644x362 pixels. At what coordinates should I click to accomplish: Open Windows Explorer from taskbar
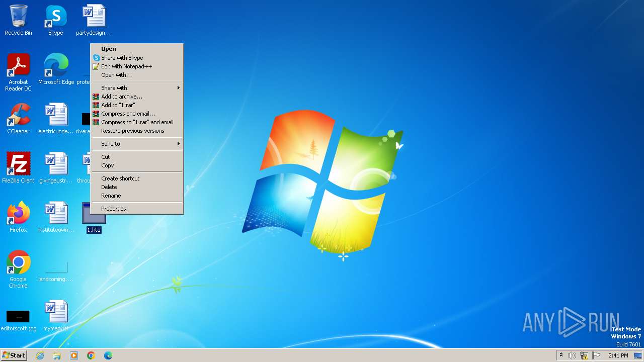point(57,355)
